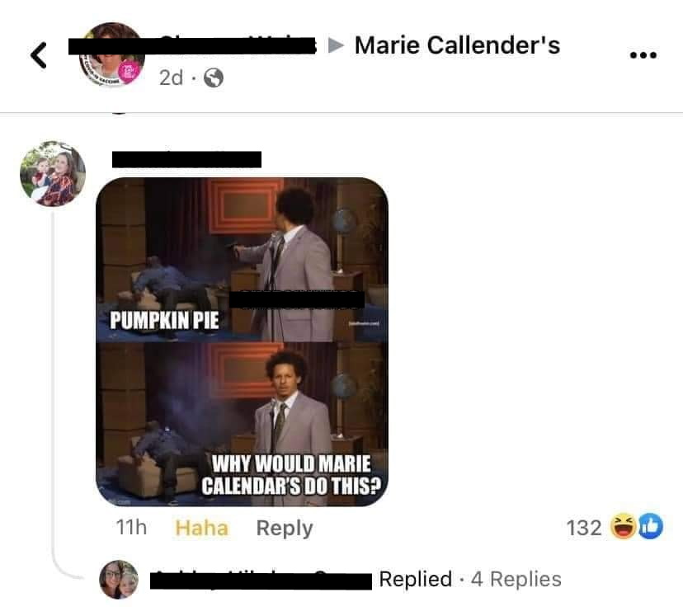Open the Marie Callender's page link
The image size is (683, 616).
pos(457,45)
